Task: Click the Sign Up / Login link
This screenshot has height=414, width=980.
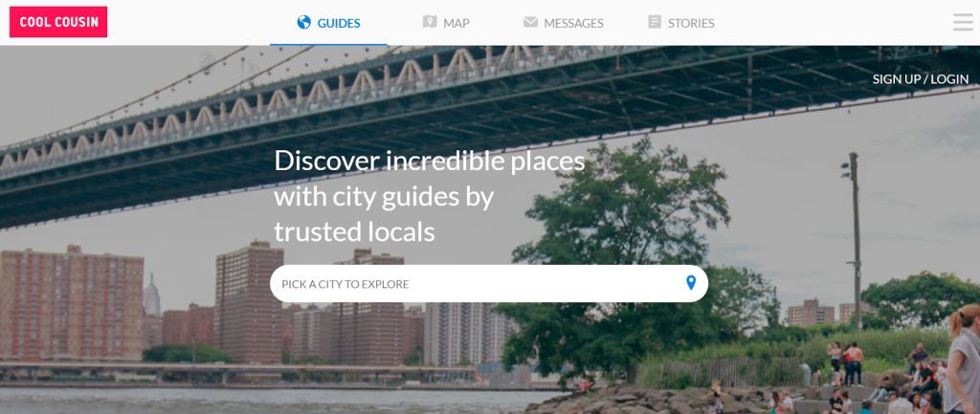Action: click(921, 78)
